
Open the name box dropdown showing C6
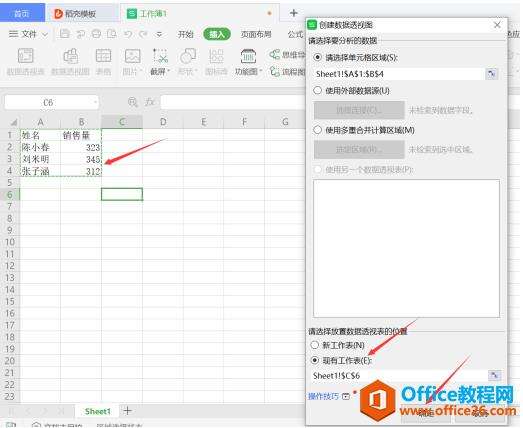pyautogui.click(x=95, y=102)
